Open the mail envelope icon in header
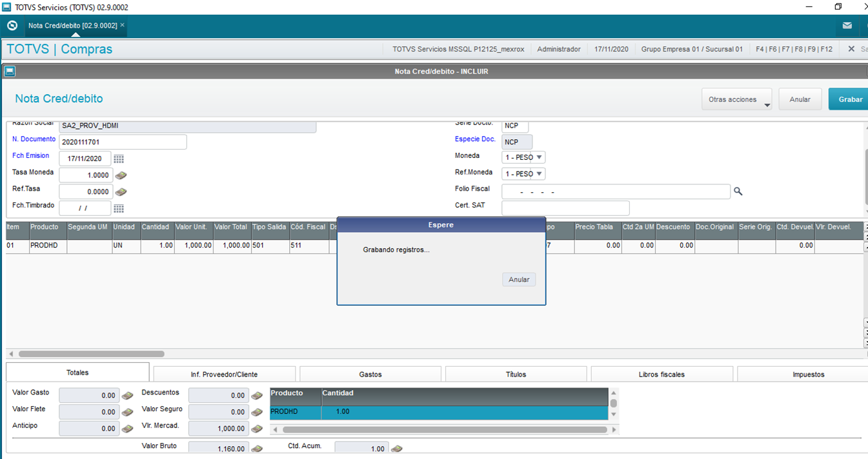The image size is (868, 459). [847, 26]
